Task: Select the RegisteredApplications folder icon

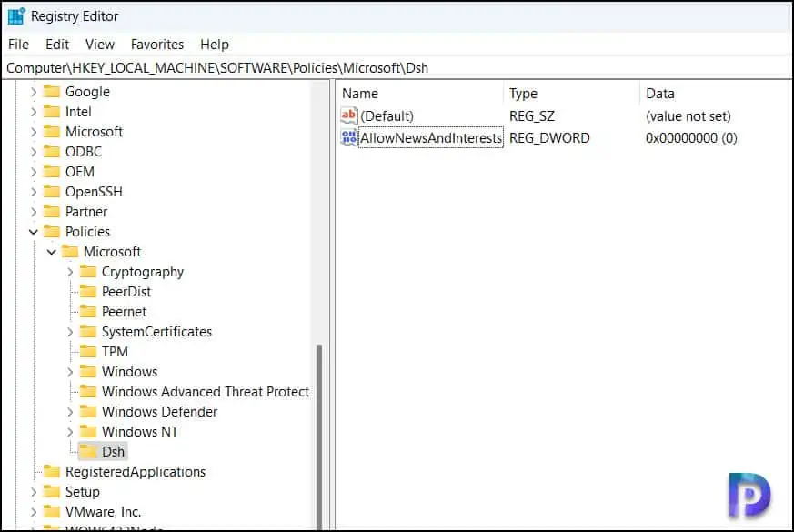Action: coord(52,472)
